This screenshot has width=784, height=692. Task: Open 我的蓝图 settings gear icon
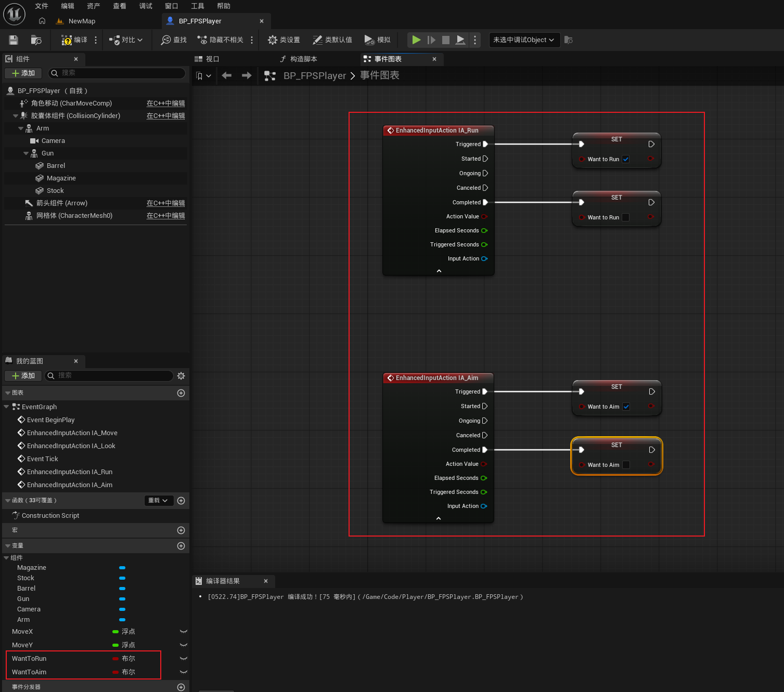pos(181,376)
